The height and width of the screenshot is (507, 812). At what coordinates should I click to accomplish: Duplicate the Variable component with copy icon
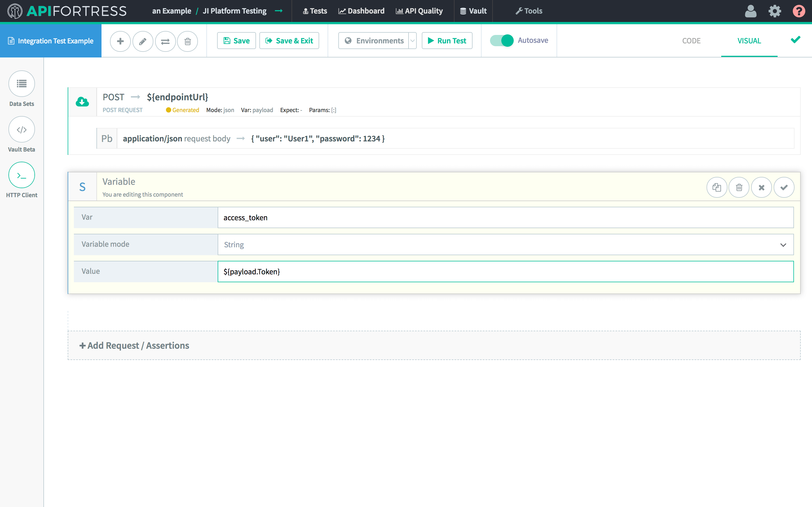pos(717,187)
